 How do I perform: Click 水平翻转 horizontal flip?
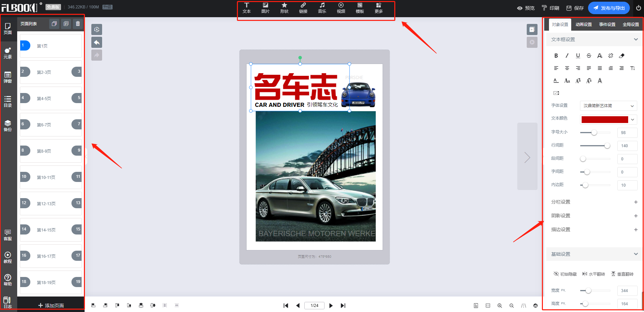point(594,274)
